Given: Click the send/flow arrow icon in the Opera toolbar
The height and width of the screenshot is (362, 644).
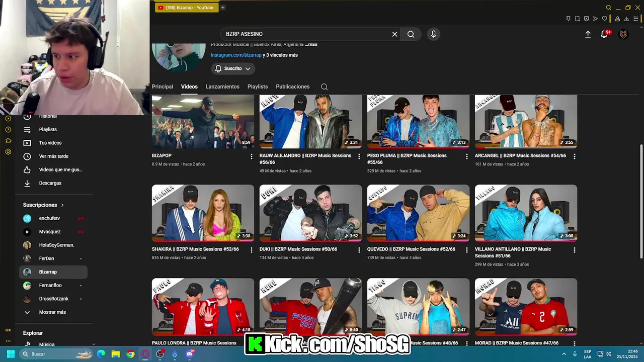Looking at the screenshot, I should point(595,19).
